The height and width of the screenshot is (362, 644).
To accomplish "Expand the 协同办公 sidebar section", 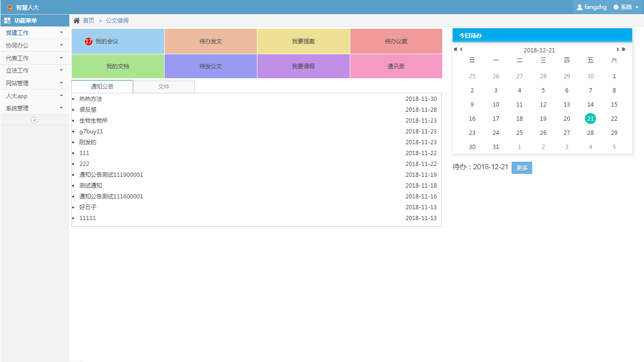I will coord(34,46).
